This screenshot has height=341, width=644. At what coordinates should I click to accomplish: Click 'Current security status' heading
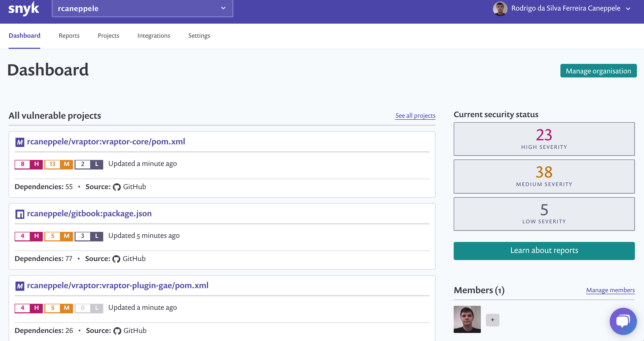coord(496,114)
